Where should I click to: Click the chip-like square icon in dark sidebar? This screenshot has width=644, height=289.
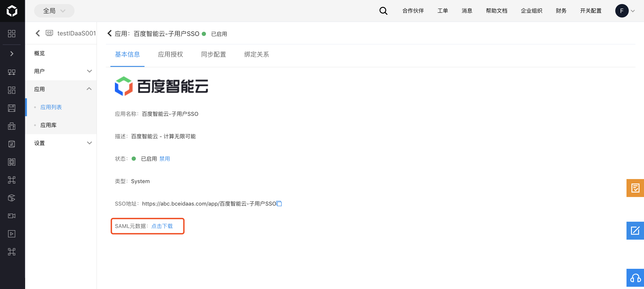12,162
